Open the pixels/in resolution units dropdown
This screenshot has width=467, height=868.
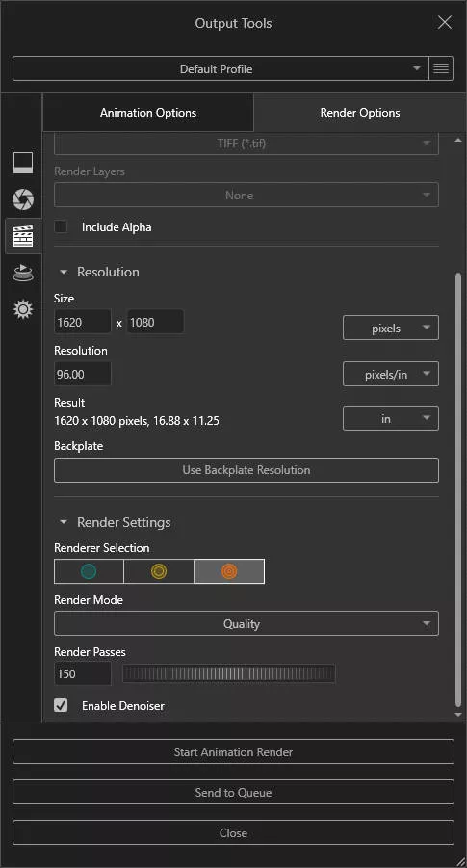[391, 374]
